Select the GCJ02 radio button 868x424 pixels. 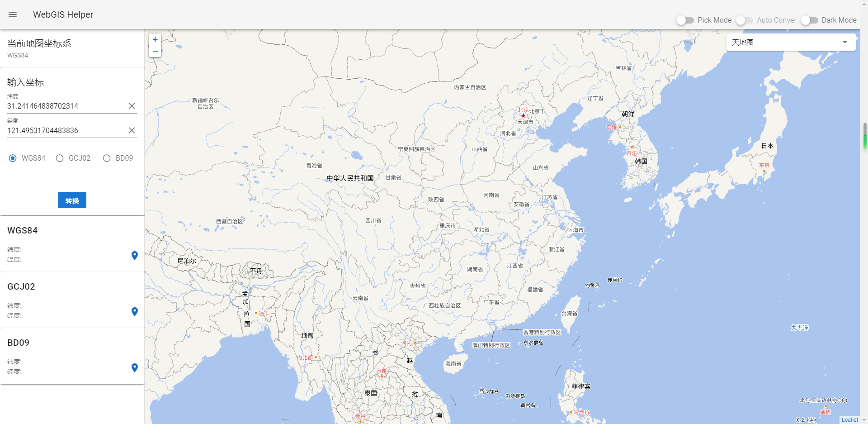60,158
